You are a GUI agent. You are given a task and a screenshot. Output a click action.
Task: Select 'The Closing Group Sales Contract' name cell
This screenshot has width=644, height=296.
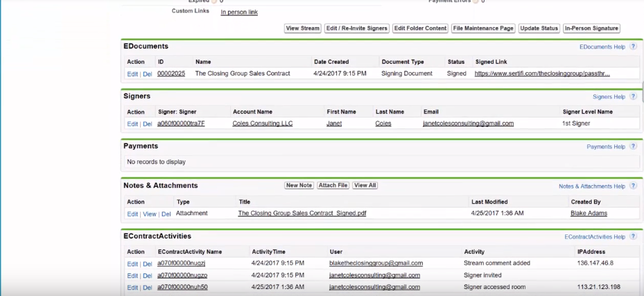pyautogui.click(x=243, y=73)
